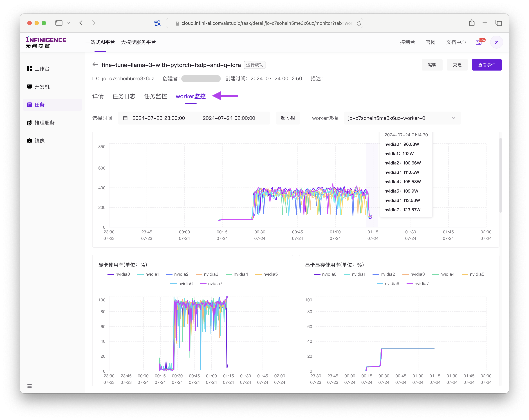Screen dimensions: 529x420
Task: Toggle nvidia6 in 显卡显存使用率 legend
Action: [x=388, y=283]
